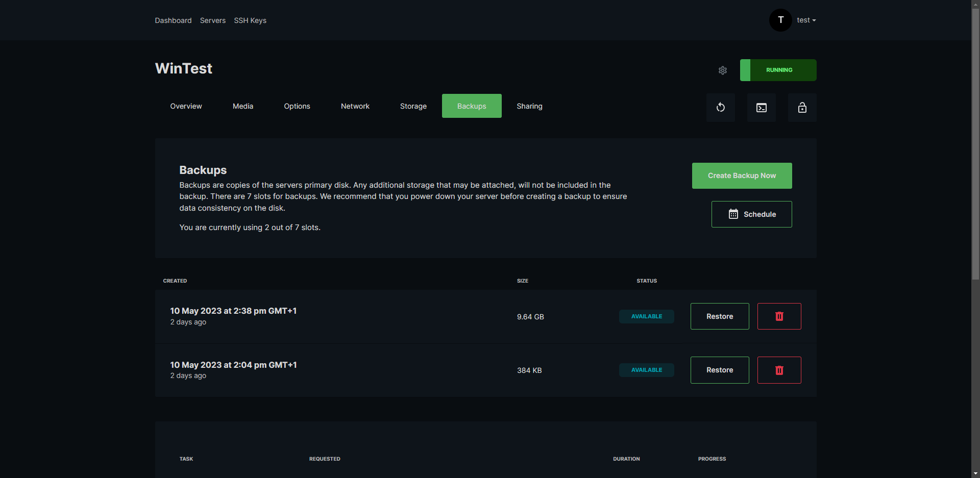The image size is (980, 478).
Task: Open the SSH Keys section
Action: (x=250, y=20)
